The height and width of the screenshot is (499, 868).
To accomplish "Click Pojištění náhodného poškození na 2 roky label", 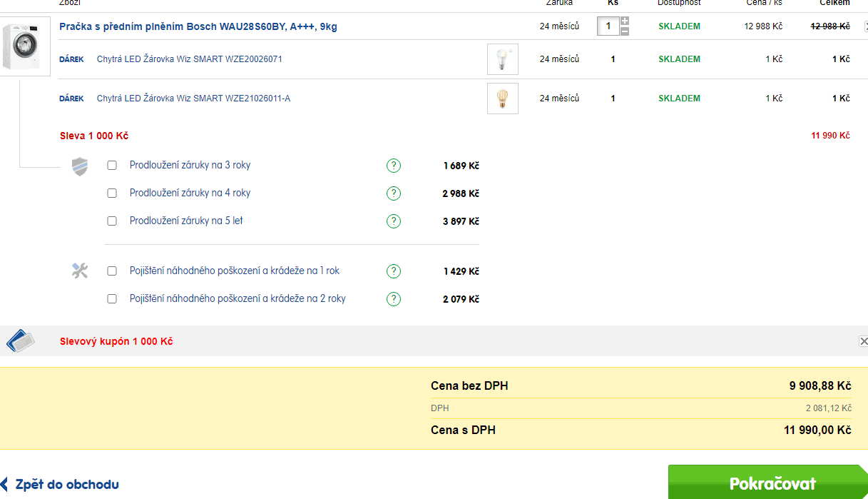I will coord(238,299).
